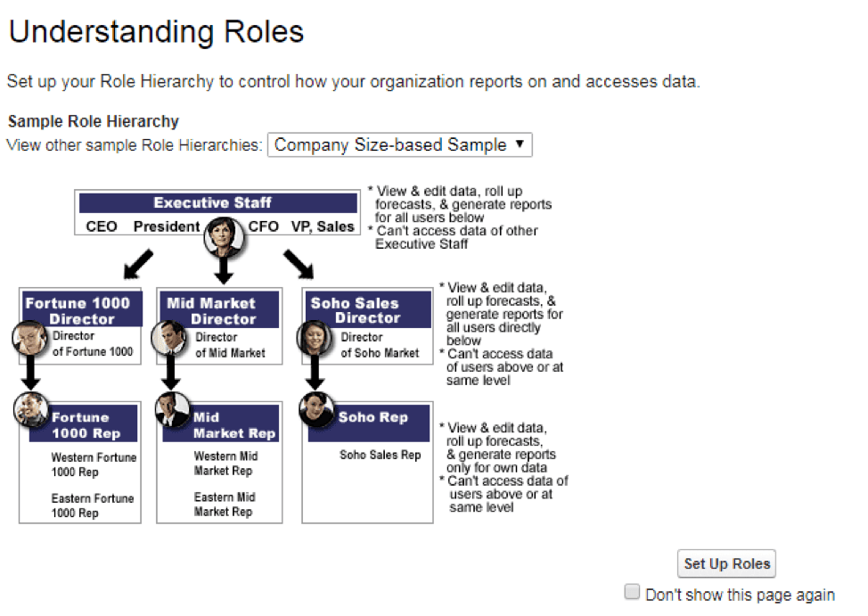Click the Fortune 1000 Director avatar photo
Screen dimensions: 868x616
tap(30, 338)
